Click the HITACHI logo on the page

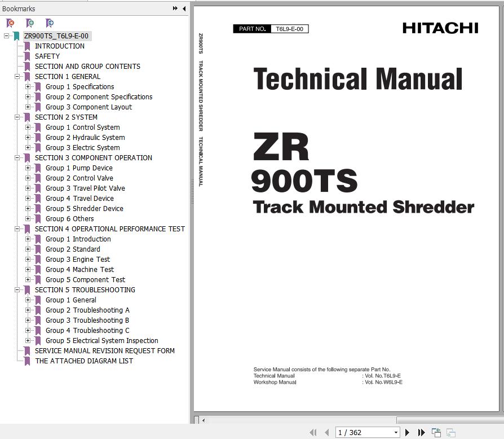(440, 28)
